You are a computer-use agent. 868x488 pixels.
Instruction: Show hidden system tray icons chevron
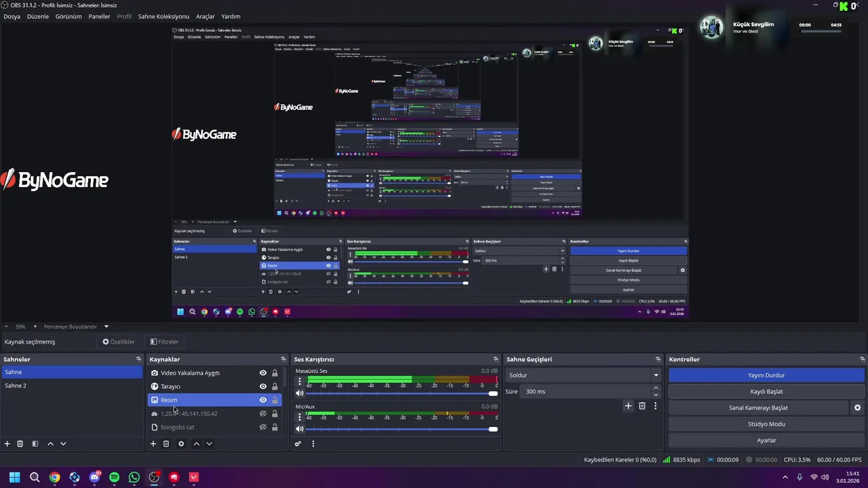[x=785, y=477]
